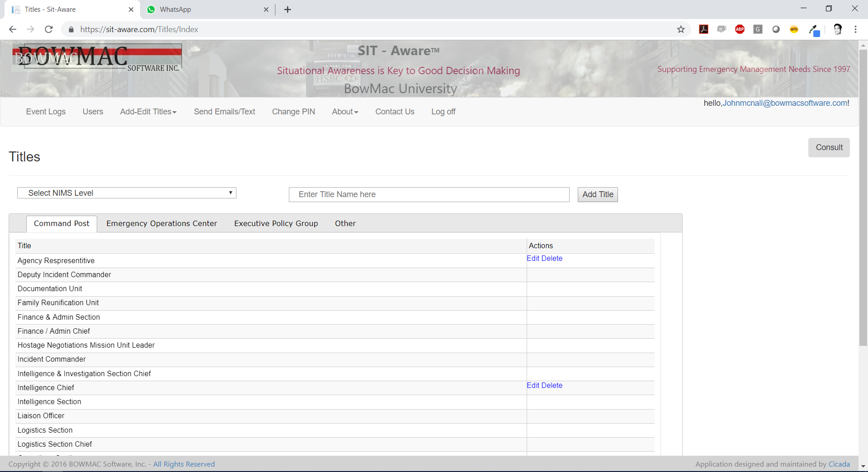Open the AdBlock Plus extension icon
Screen dimensions: 868x472
point(740,29)
